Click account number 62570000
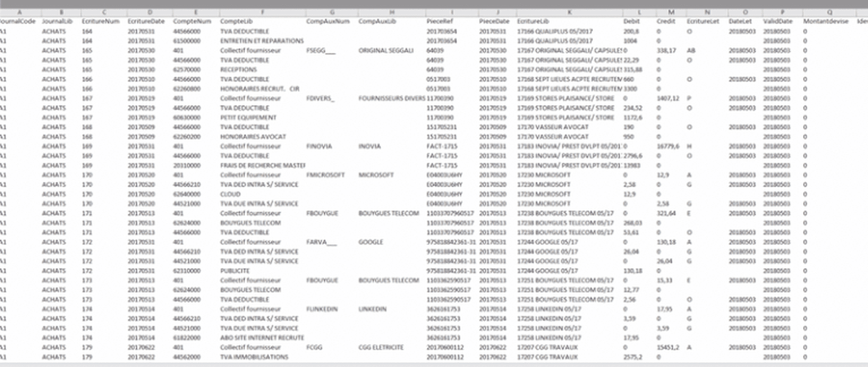Screen dimensions: 868x367 pos(187,70)
